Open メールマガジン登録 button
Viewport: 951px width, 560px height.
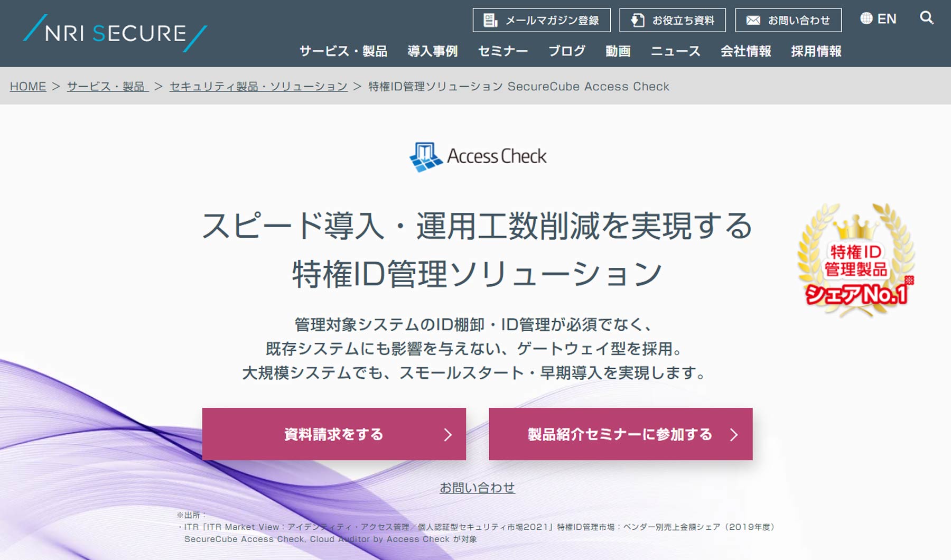tap(542, 20)
